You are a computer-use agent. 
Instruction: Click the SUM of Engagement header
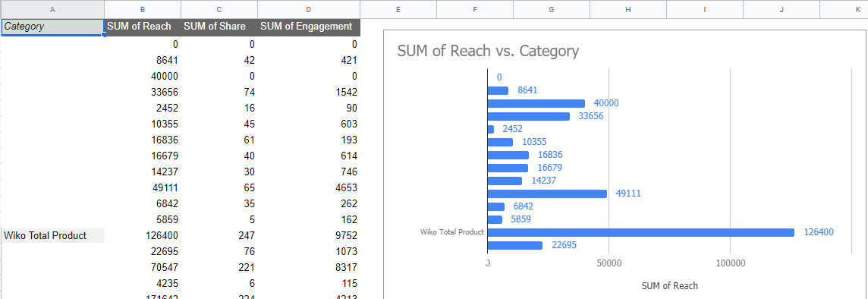[x=309, y=27]
